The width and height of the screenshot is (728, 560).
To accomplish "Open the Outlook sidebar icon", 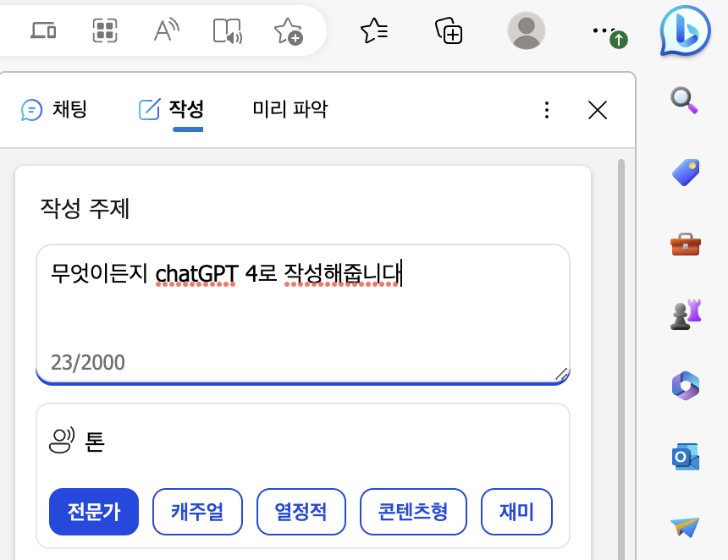I will (x=686, y=457).
